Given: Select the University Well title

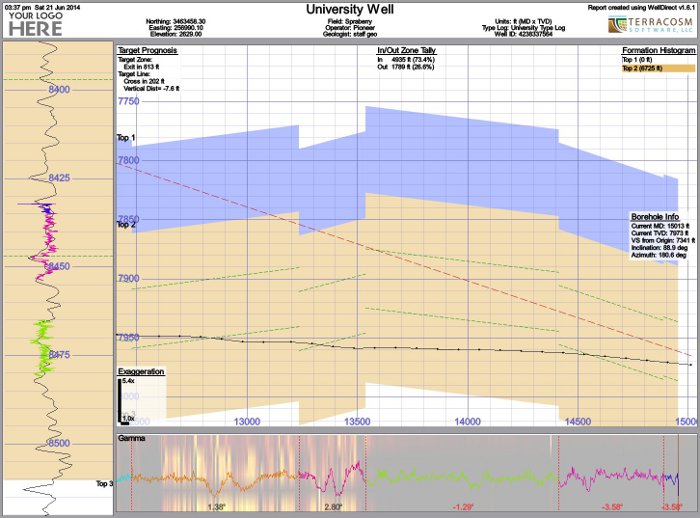Looking at the screenshot, I should (350, 9).
